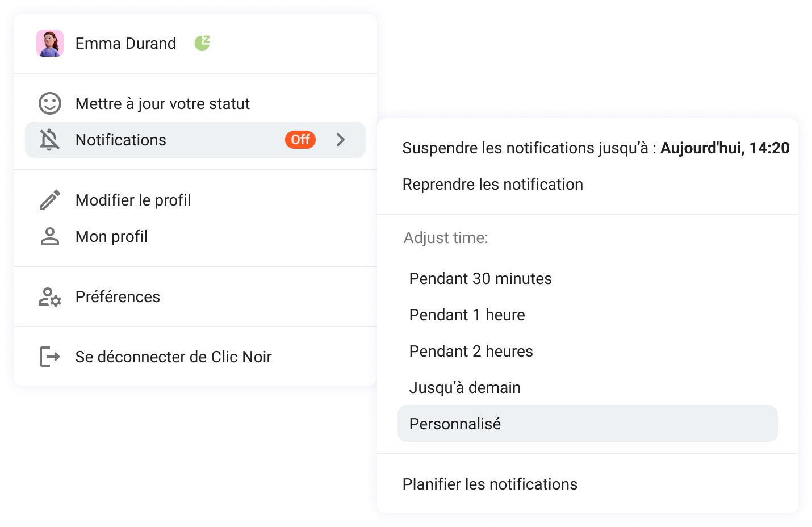Toggle the Off notifications badge
Image resolution: width=812 pixels, height=527 pixels.
point(300,140)
